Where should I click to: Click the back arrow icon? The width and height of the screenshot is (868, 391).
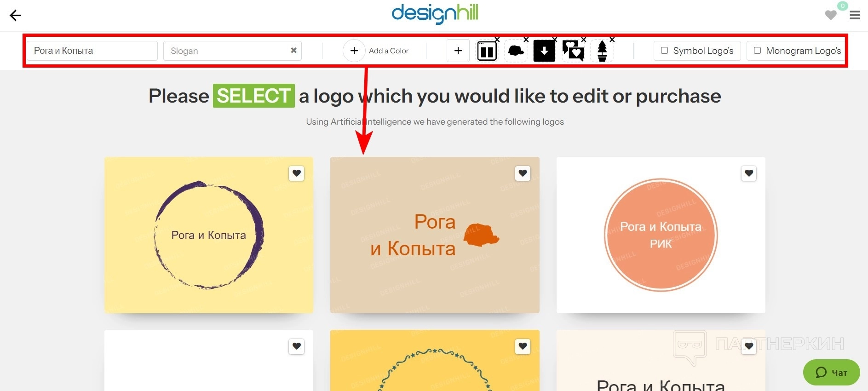click(x=16, y=16)
